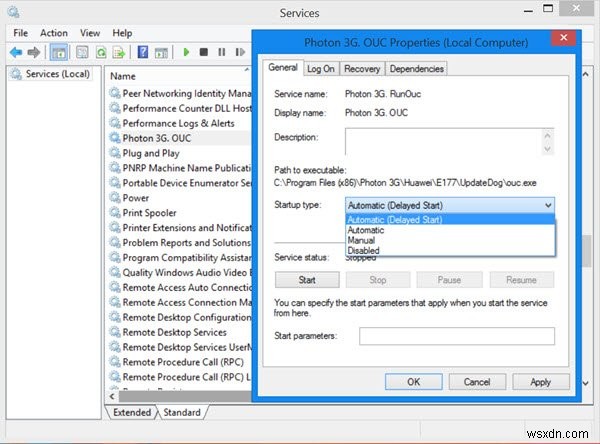Choose Automatic (Delayed Start) option in list
This screenshot has height=444, width=600.
click(450, 220)
